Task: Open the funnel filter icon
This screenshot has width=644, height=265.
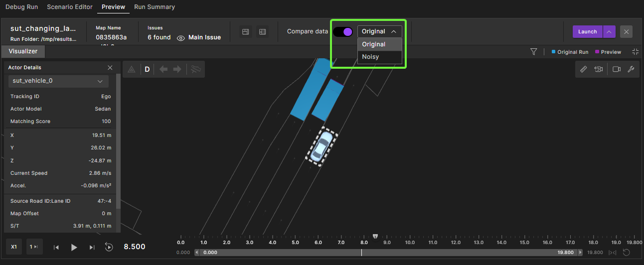Action: tap(534, 52)
